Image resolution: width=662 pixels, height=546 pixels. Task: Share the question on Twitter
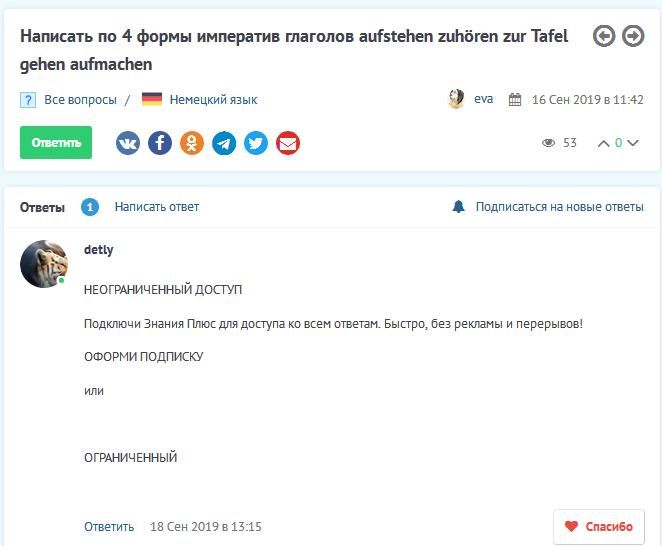(x=256, y=143)
